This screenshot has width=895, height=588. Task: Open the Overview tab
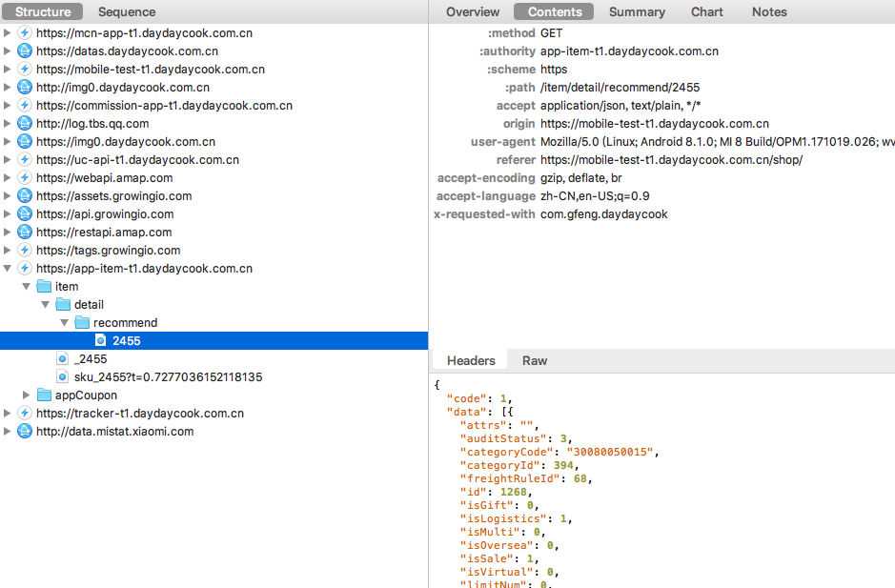473,11
